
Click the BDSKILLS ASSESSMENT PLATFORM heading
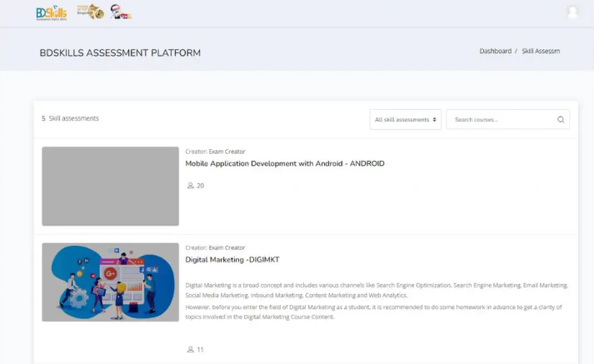120,53
